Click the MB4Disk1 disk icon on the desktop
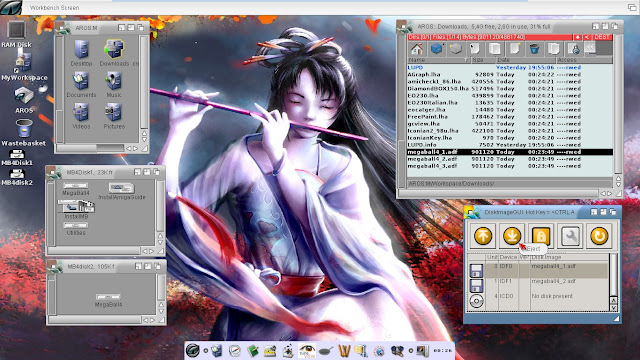Viewport: 640px width, 360px height. point(17,158)
